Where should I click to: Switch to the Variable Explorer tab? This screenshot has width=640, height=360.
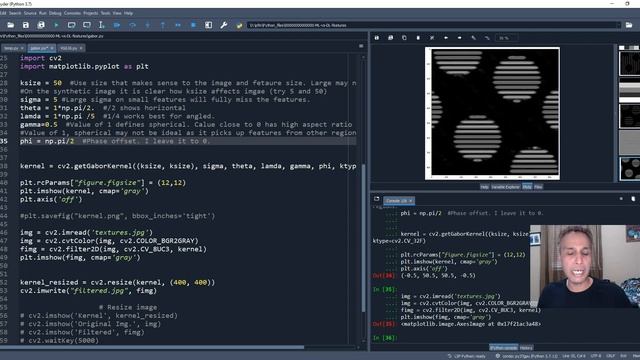505,187
